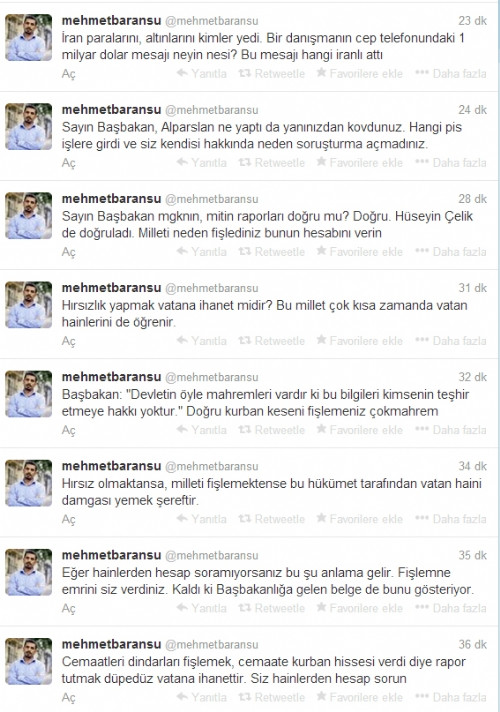This screenshot has height=712, width=500.
Task: Open the 36 dk timestamp link
Action: 472,644
